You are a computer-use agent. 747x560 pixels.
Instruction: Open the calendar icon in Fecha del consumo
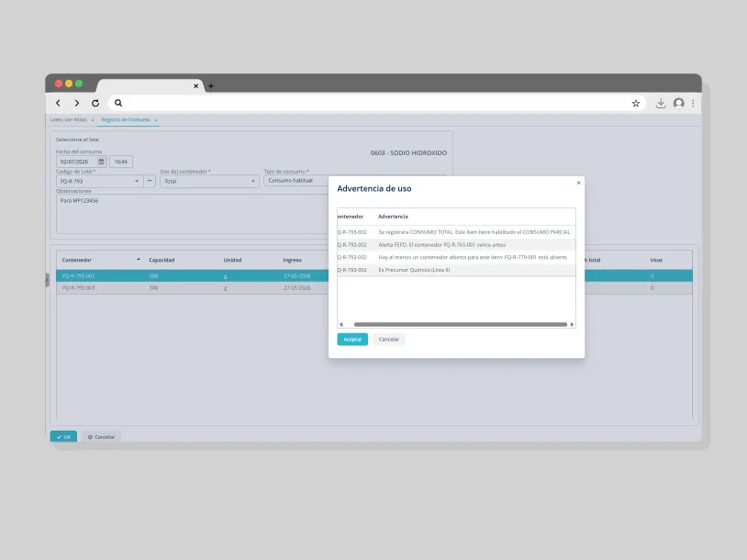point(101,162)
